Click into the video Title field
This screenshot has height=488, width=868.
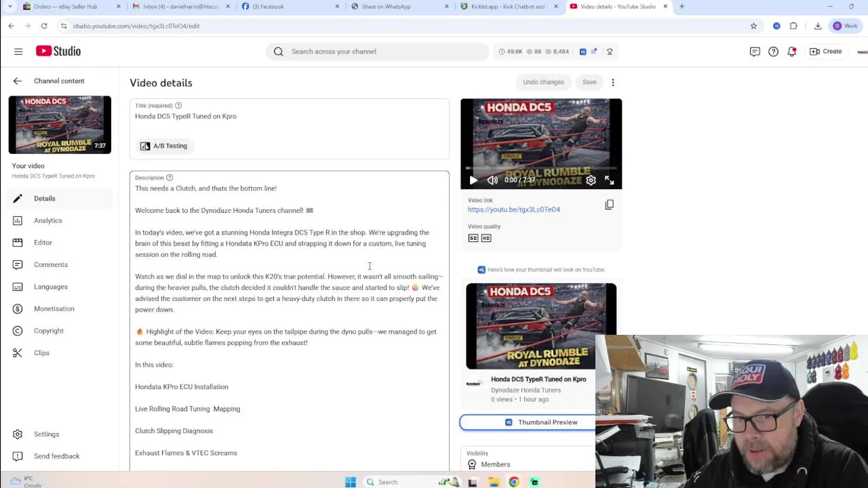290,117
